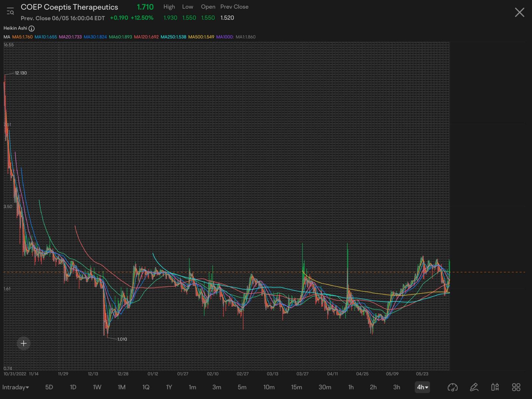Switch to 15m interval
Screen dimensions: 532x399
[297, 387]
